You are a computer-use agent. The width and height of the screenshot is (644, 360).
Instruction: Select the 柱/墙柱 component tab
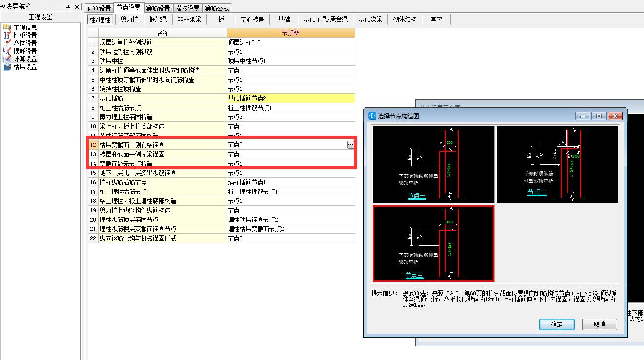click(100, 19)
